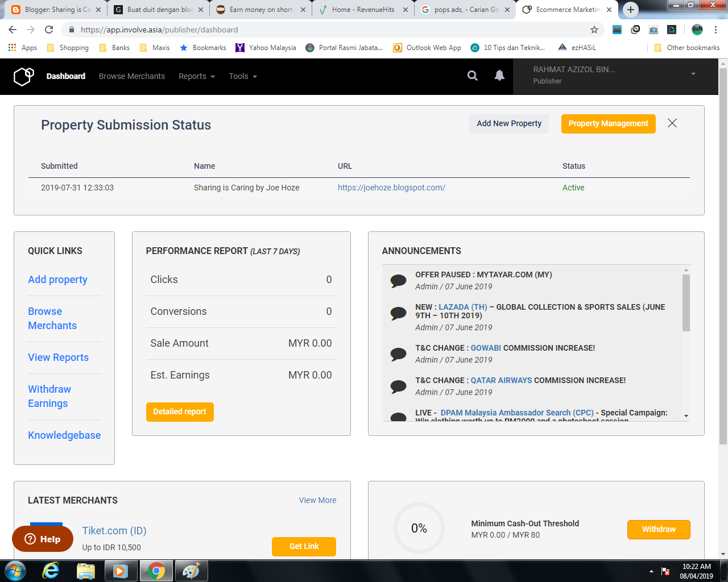The image size is (728, 582).
Task: Go to Browse Merchants in the navbar
Action: [x=132, y=76]
